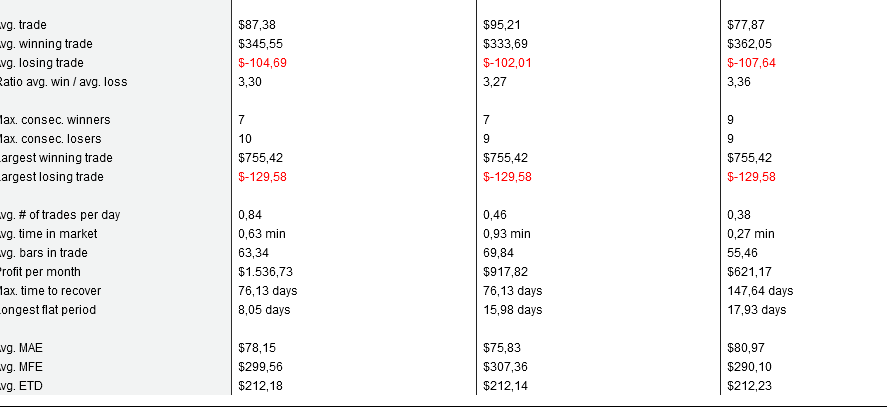This screenshot has height=407, width=887.
Task: Click Profit per month value $917,82
Action: click(505, 272)
